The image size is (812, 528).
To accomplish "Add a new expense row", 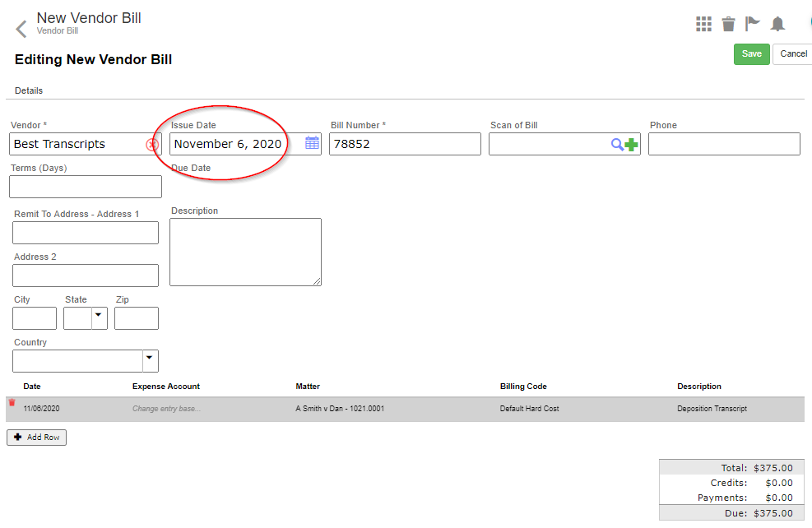I will (x=36, y=438).
